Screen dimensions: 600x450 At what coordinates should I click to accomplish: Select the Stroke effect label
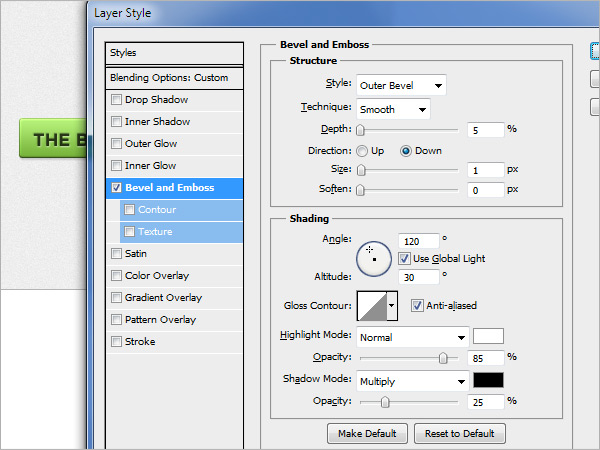pyautogui.click(x=140, y=341)
